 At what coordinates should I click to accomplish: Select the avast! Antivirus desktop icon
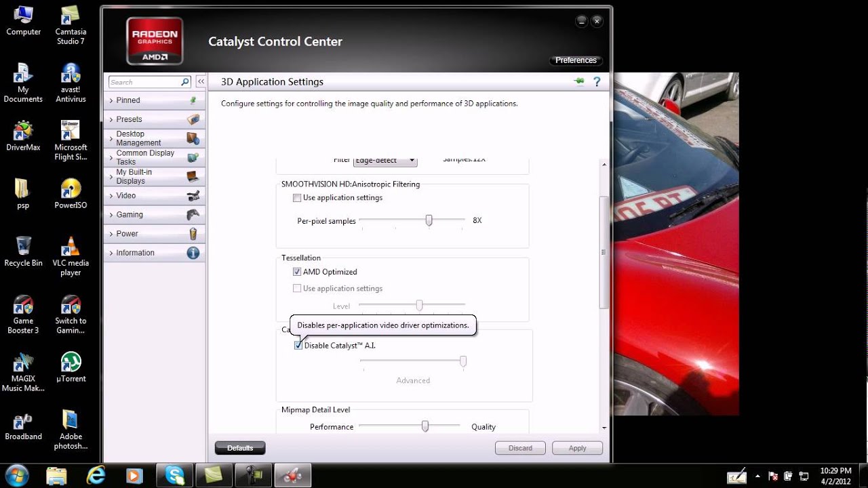pyautogui.click(x=71, y=83)
